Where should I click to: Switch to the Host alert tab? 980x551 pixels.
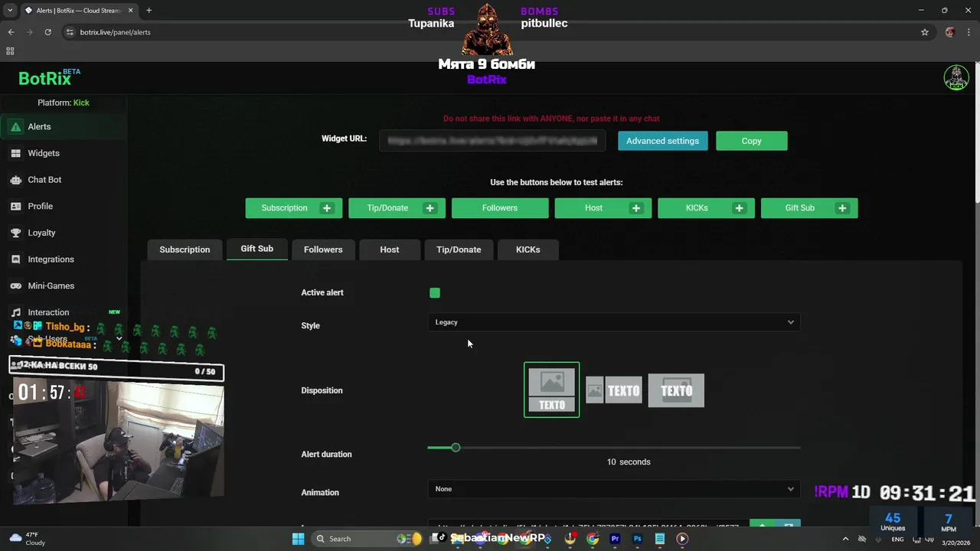pos(390,249)
